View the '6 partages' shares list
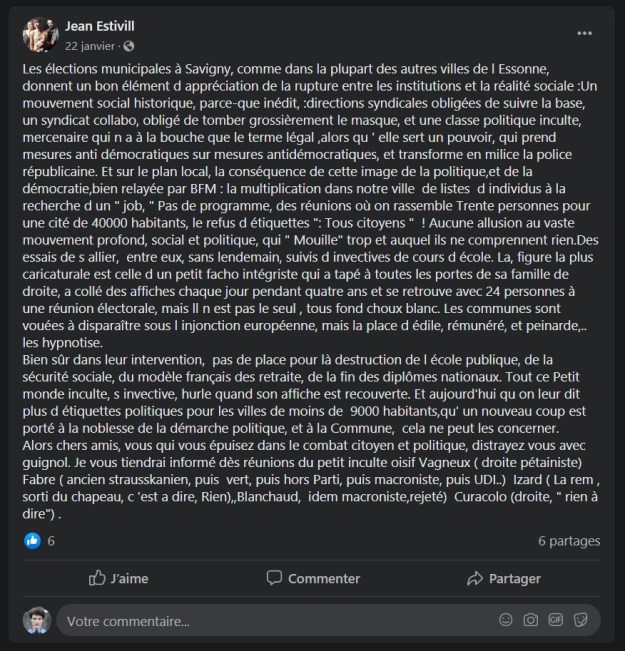 click(569, 540)
